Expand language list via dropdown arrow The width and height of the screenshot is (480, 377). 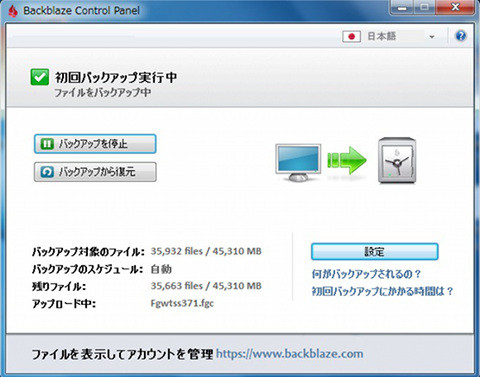(432, 37)
